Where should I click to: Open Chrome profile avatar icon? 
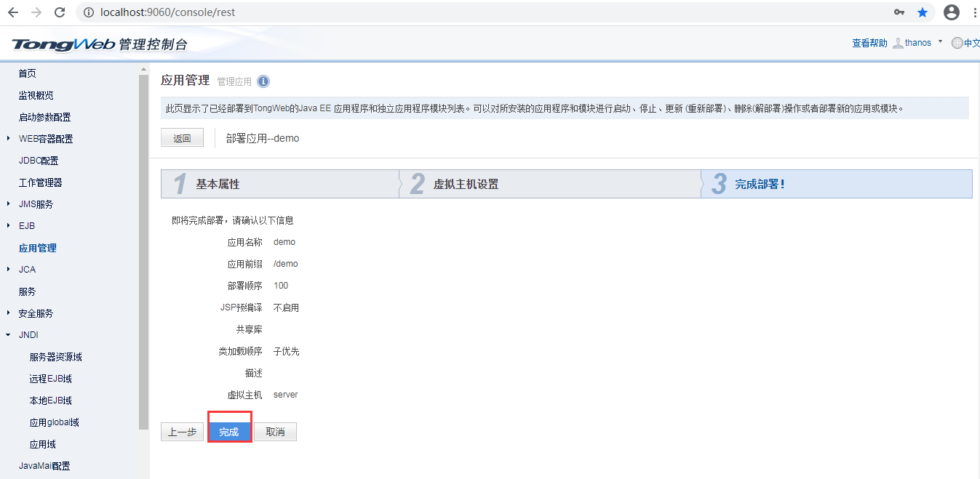pos(951,12)
